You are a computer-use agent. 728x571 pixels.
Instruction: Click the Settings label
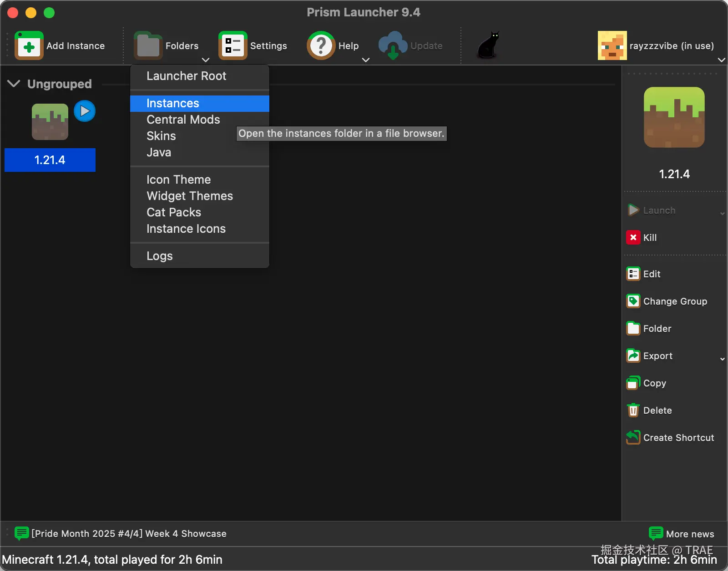[268, 46]
